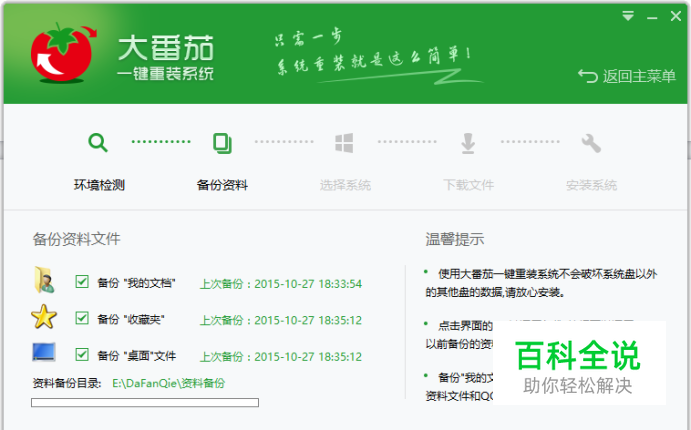Image resolution: width=691 pixels, height=430 pixels.
Task: Click the desktop monitor icon
Action: (44, 352)
